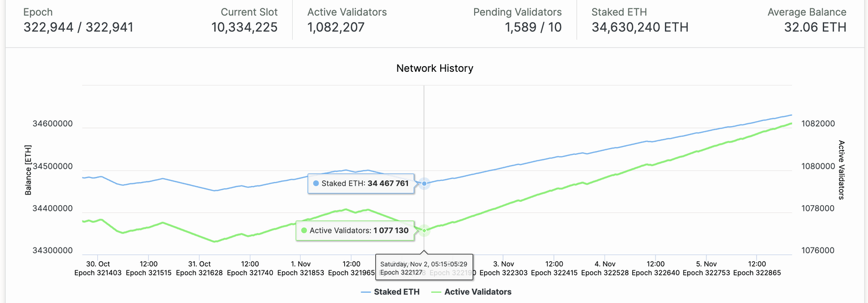The width and height of the screenshot is (868, 303).
Task: Click the 3. Nov Epoch 322303 axis label
Action: (x=504, y=268)
